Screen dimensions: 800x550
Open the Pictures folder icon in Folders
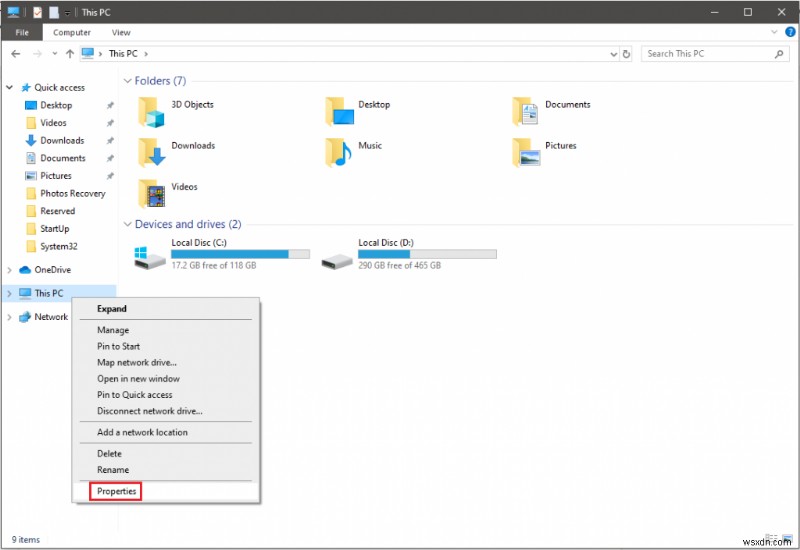[x=526, y=153]
